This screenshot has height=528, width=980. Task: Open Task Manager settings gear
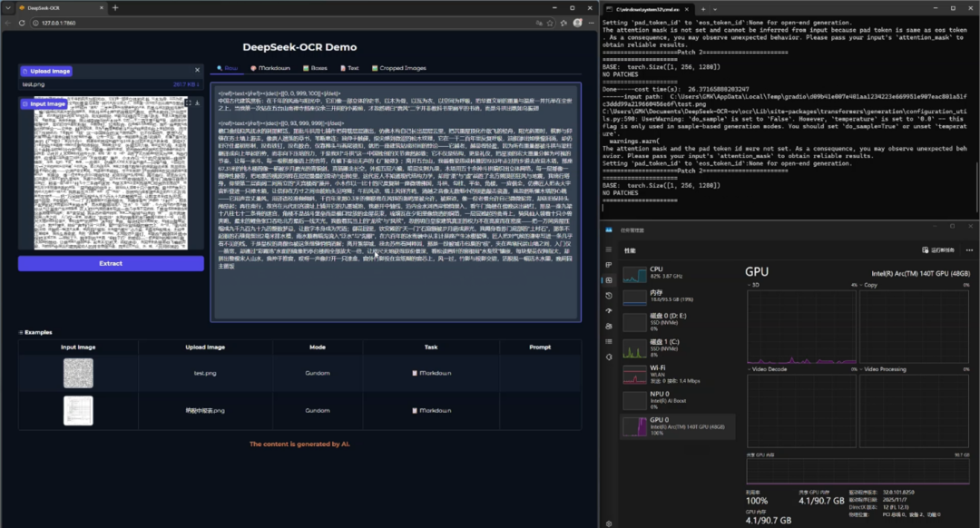(x=609, y=523)
